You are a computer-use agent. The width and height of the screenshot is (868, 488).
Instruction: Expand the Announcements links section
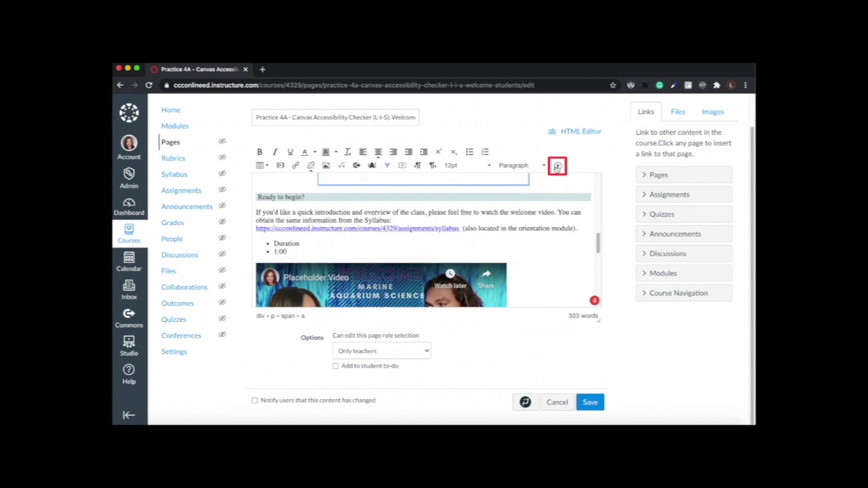[684, 234]
